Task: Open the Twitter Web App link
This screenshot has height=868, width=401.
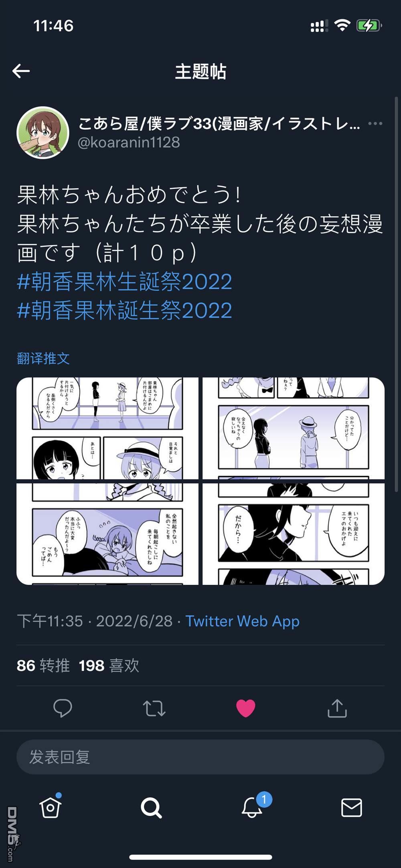Action: pos(242,621)
